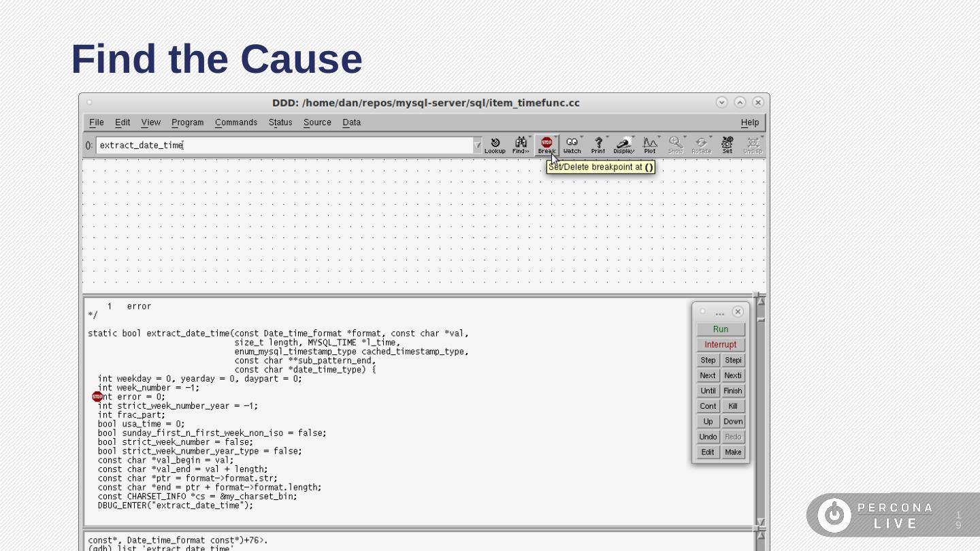
Task: Open the Status menu
Action: pos(280,122)
